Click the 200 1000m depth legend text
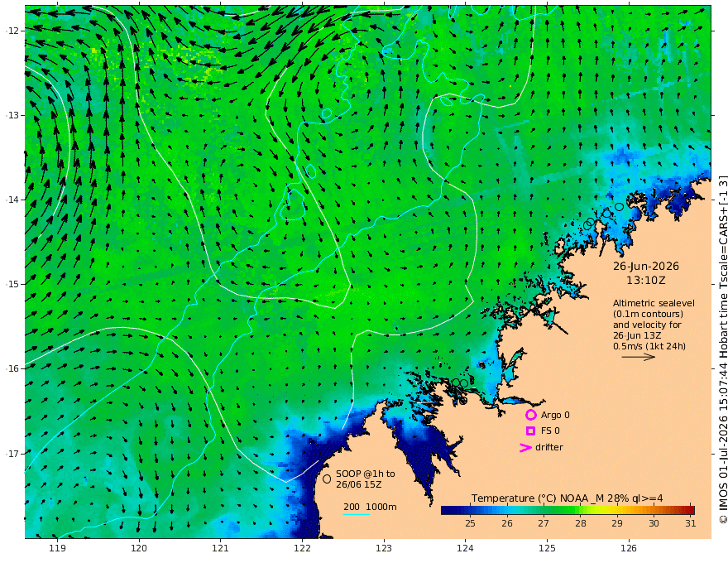The width and height of the screenshot is (728, 563). [370, 507]
